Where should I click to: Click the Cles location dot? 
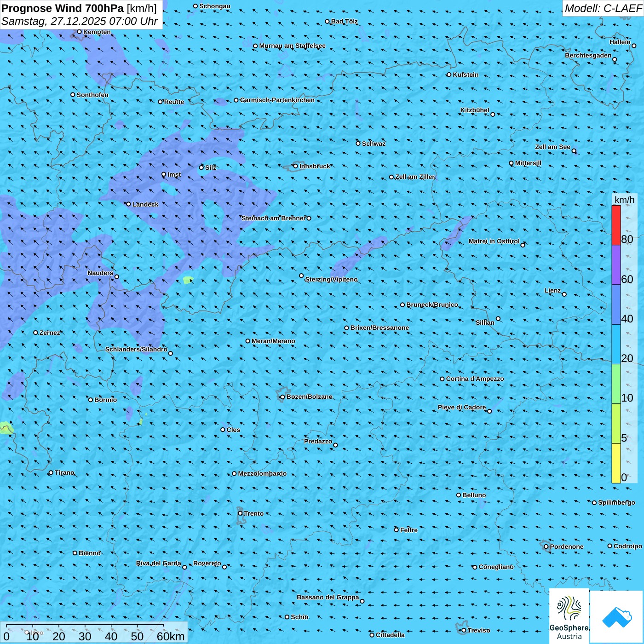pyautogui.click(x=223, y=430)
